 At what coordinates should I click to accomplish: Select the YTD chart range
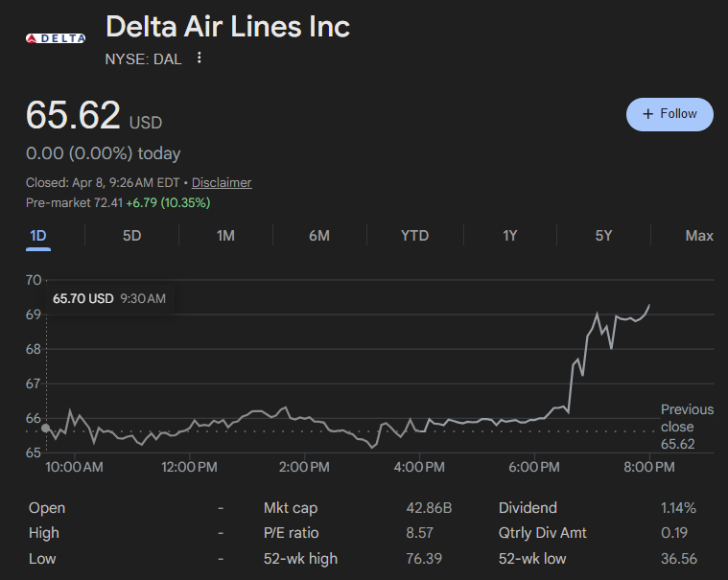tap(414, 236)
